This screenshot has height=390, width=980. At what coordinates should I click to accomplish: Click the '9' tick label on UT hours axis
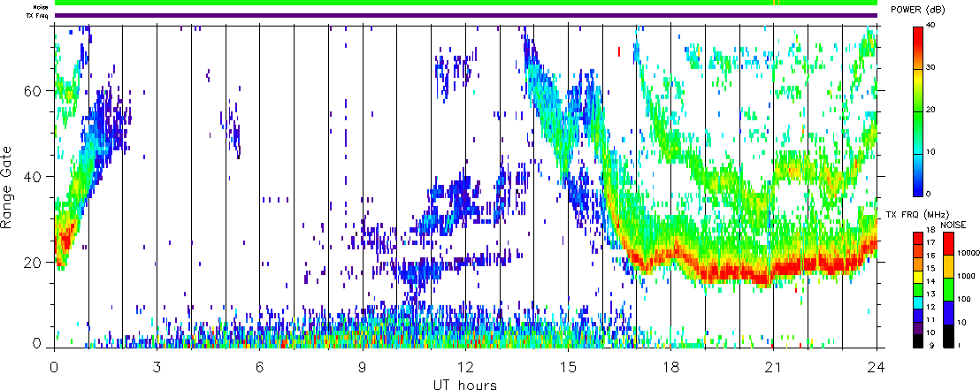pos(363,366)
